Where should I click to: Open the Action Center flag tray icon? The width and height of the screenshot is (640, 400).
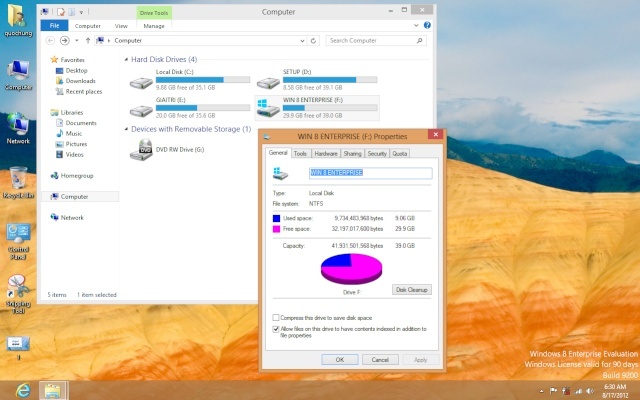click(553, 391)
